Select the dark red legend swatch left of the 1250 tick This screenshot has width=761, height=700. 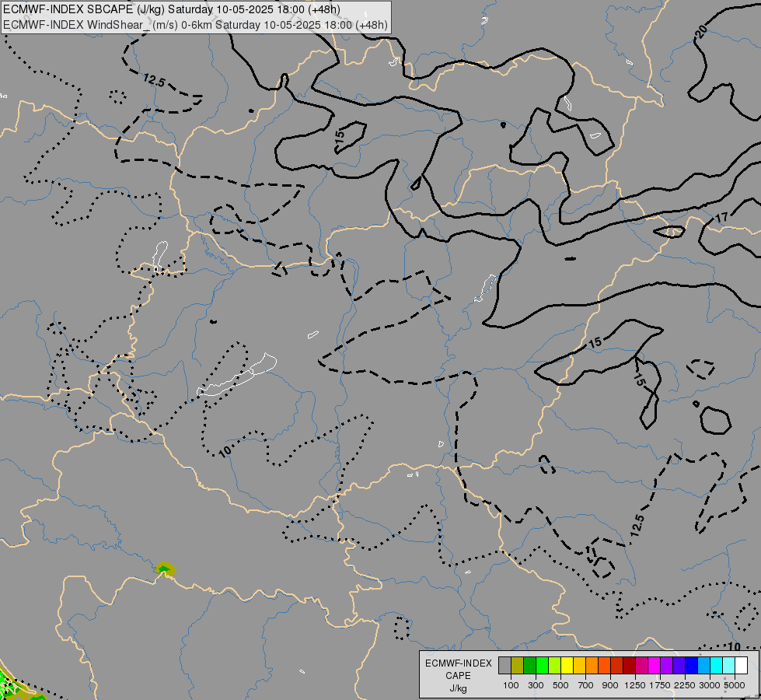629,665
